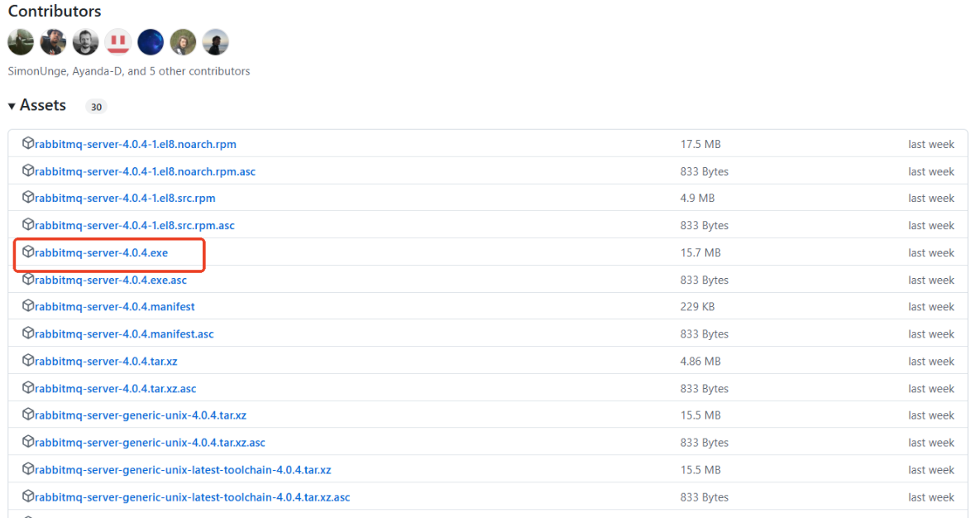Click package icon beside latest-toolchain-4.0.4.tar.xz.asc
980x518 pixels.
tap(27, 496)
